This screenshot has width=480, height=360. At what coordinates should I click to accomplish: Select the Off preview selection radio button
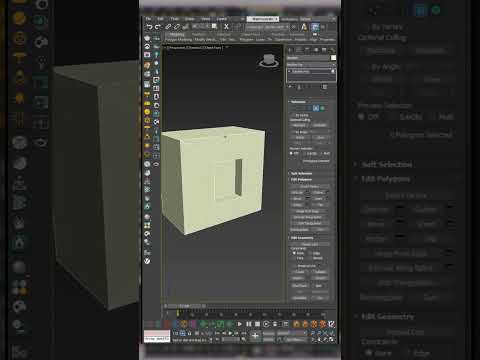pos(292,153)
